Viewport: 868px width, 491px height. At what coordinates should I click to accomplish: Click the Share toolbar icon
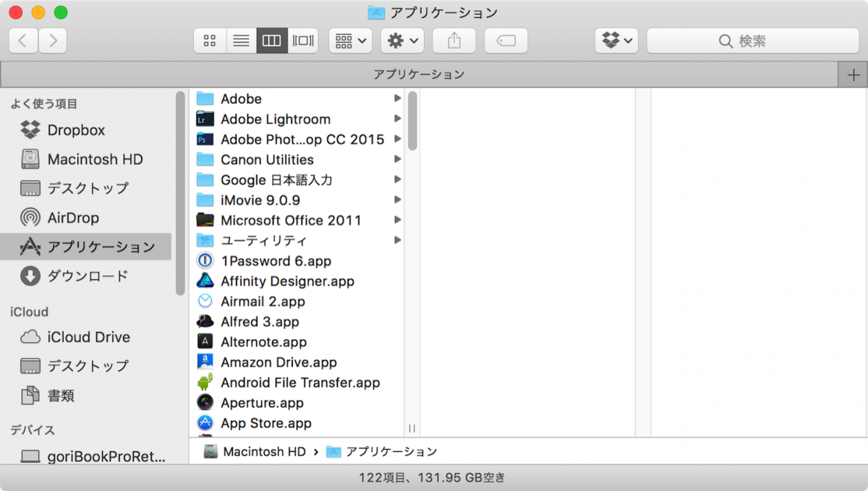click(454, 41)
